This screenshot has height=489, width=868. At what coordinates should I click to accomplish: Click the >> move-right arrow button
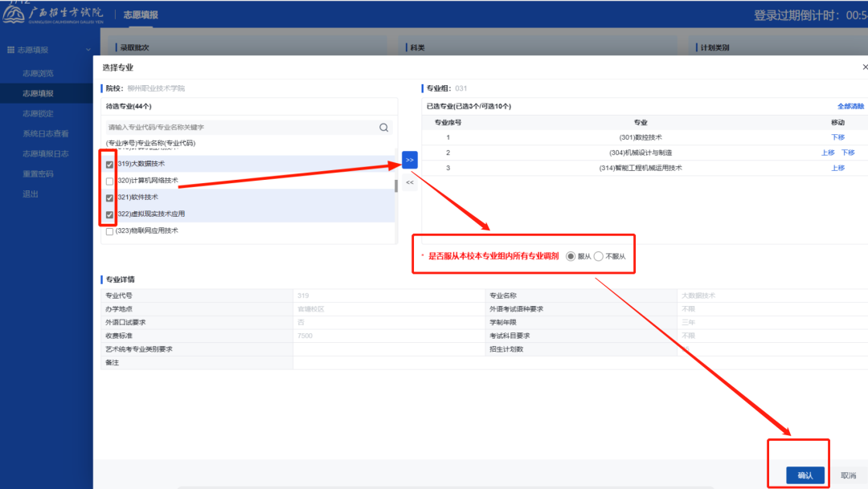click(x=409, y=160)
